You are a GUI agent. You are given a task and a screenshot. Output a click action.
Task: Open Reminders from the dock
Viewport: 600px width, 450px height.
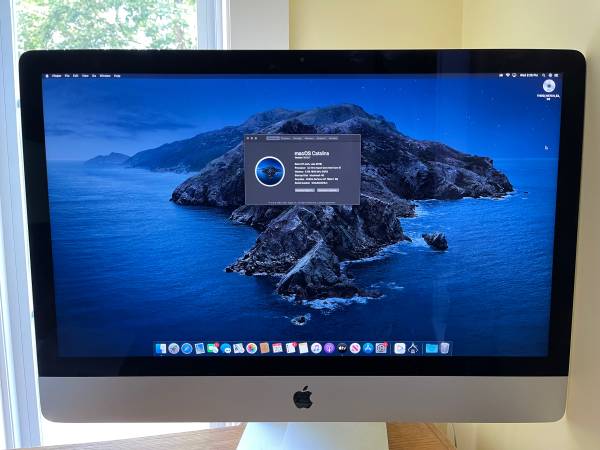[291, 348]
